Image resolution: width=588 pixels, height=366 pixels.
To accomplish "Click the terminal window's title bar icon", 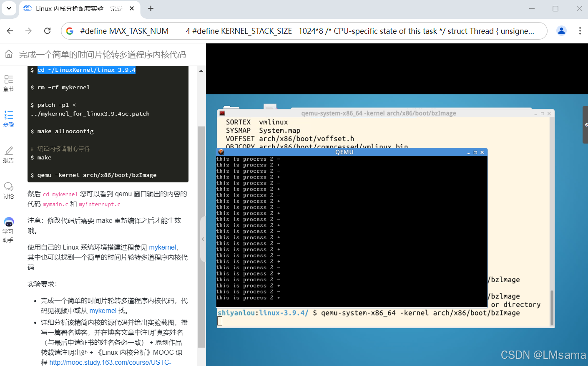I will coord(222,113).
